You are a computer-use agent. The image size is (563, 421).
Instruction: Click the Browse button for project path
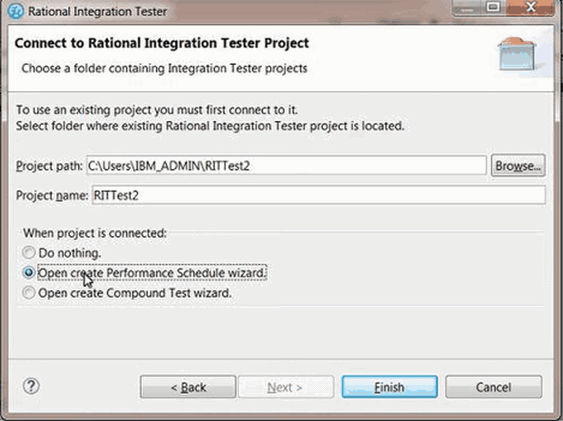[518, 165]
